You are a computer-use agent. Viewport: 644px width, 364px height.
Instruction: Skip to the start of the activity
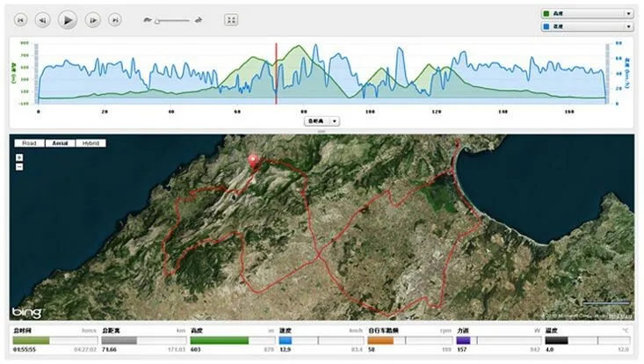(x=20, y=19)
